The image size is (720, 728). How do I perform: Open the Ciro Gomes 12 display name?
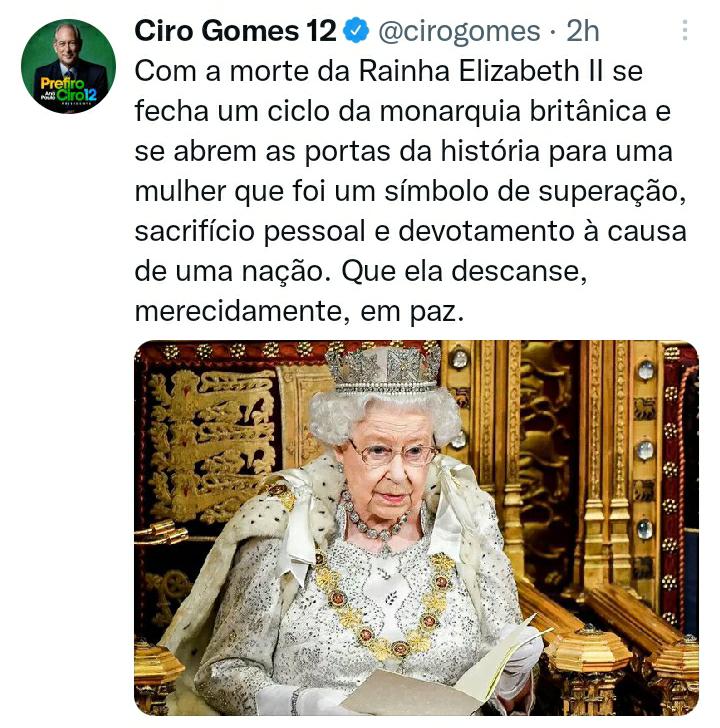tap(235, 31)
